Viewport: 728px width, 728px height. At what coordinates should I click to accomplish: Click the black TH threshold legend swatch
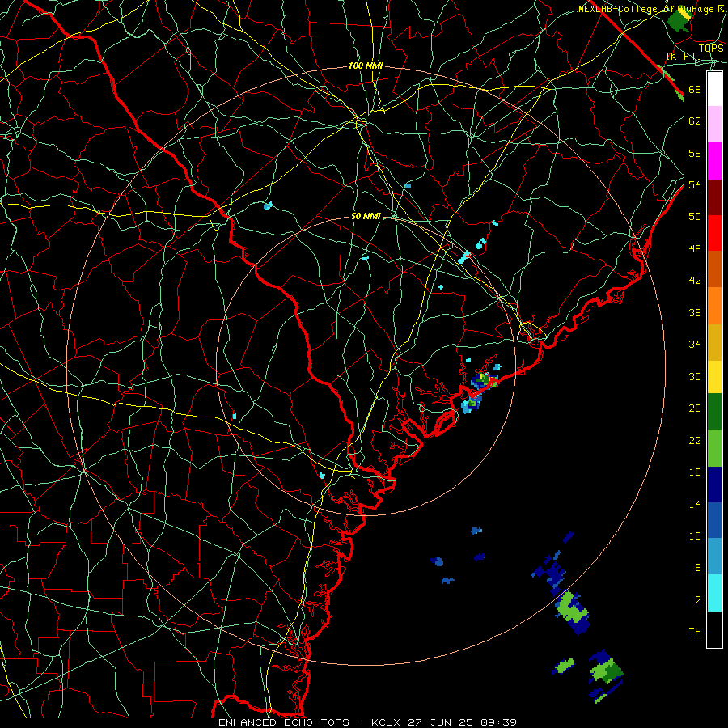pos(714,629)
